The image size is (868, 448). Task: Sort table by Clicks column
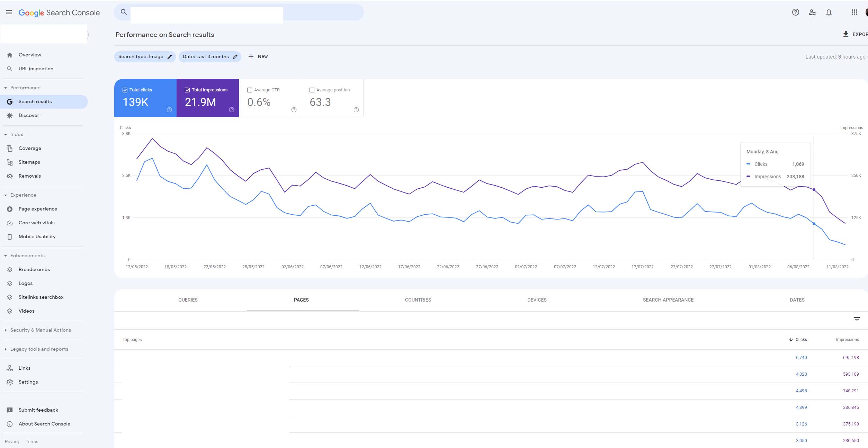[798, 340]
